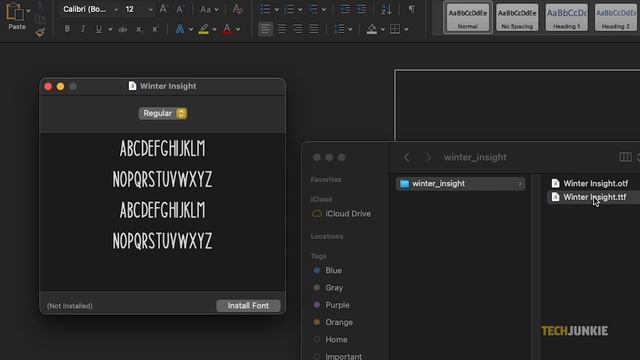Toggle the paragraph marks pilcrow icon
Image resolution: width=640 pixels, height=360 pixels.
411,9
